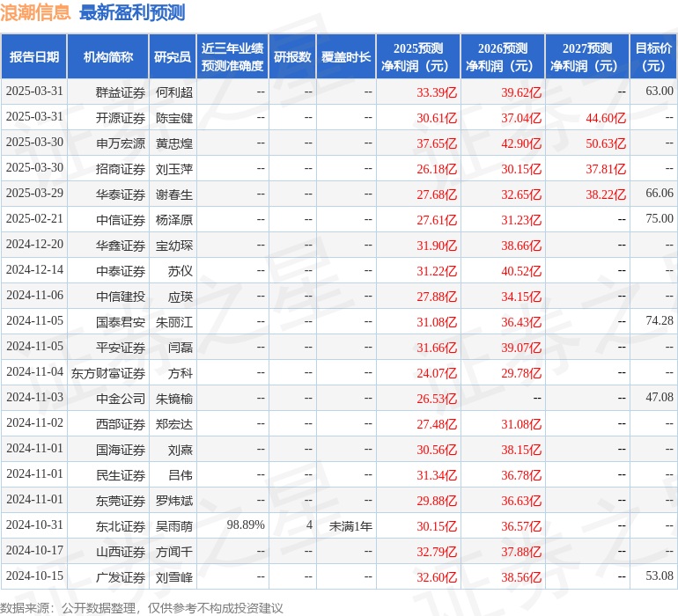The width and height of the screenshot is (678, 616).
Task: Click the 浪潮信息 title text
Action: [x=35, y=12]
